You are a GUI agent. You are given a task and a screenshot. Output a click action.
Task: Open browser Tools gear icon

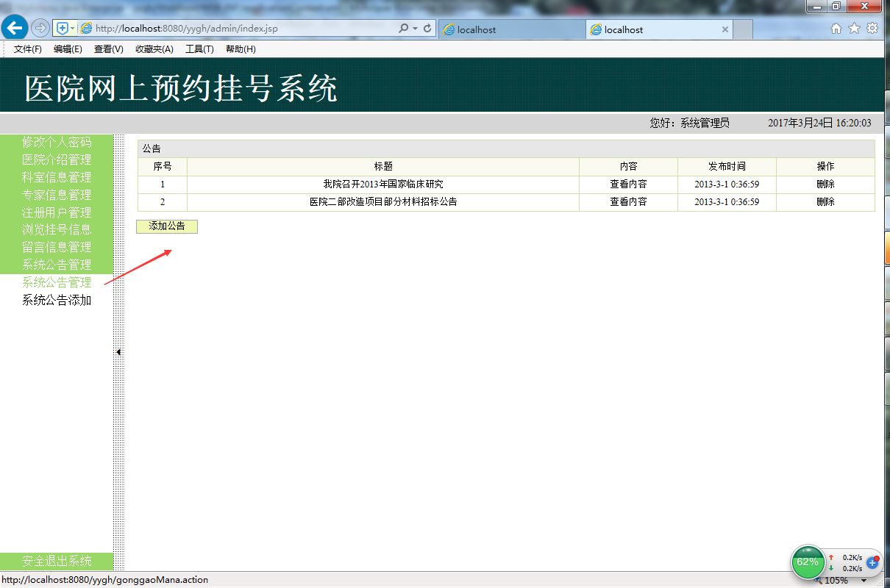pyautogui.click(x=872, y=28)
